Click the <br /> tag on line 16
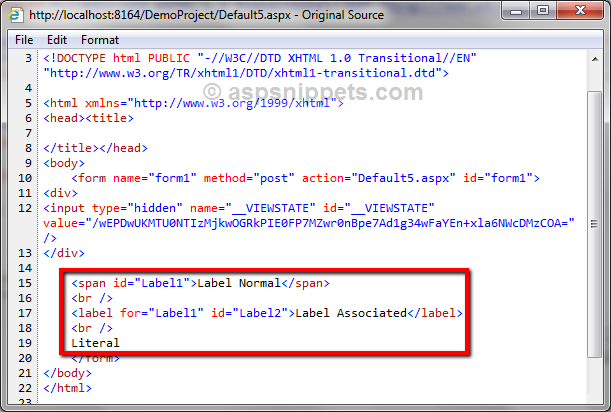The width and height of the screenshot is (611, 412). [92, 299]
